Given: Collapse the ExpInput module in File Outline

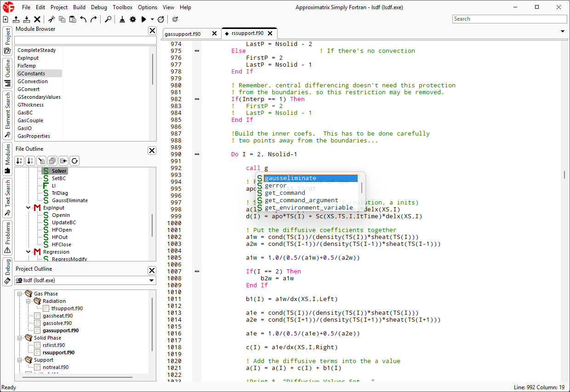Looking at the screenshot, I should point(28,208).
